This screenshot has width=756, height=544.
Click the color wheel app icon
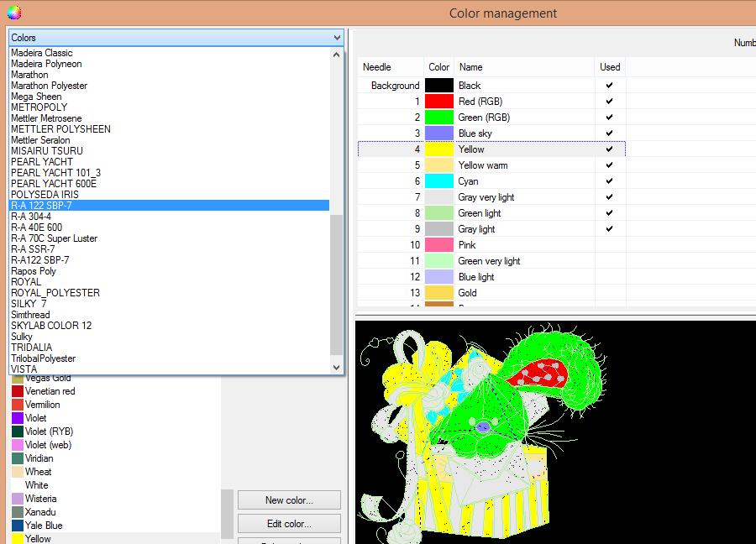[14, 13]
